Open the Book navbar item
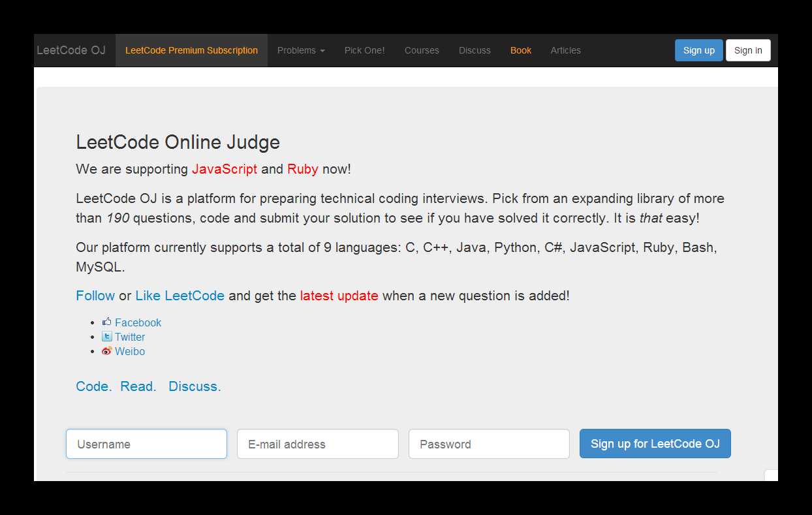812x515 pixels. [x=521, y=50]
